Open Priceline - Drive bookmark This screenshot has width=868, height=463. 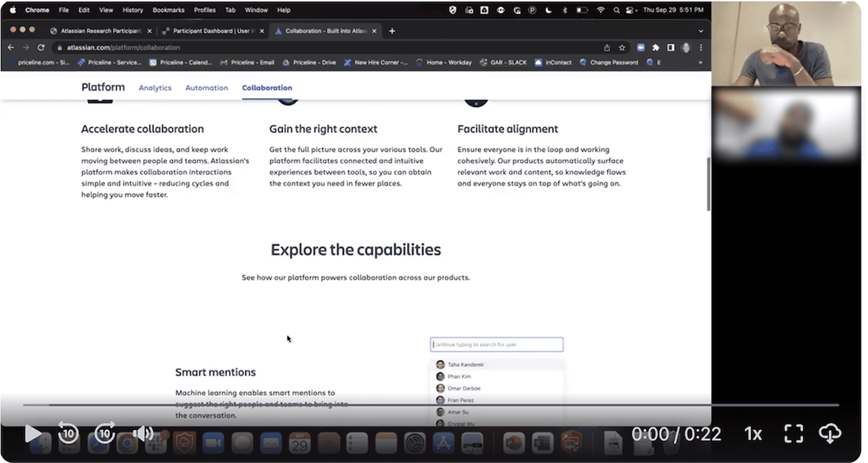point(309,62)
